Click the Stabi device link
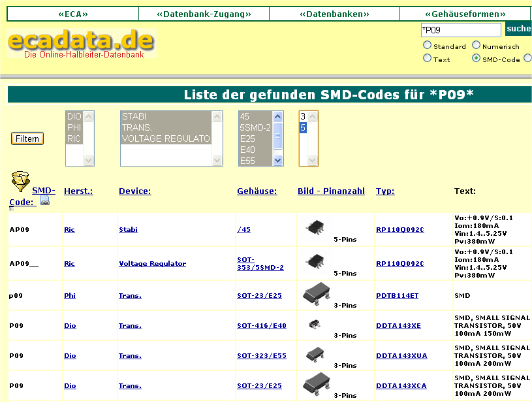Image resolution: width=532 pixels, height=403 pixels. [x=128, y=230]
